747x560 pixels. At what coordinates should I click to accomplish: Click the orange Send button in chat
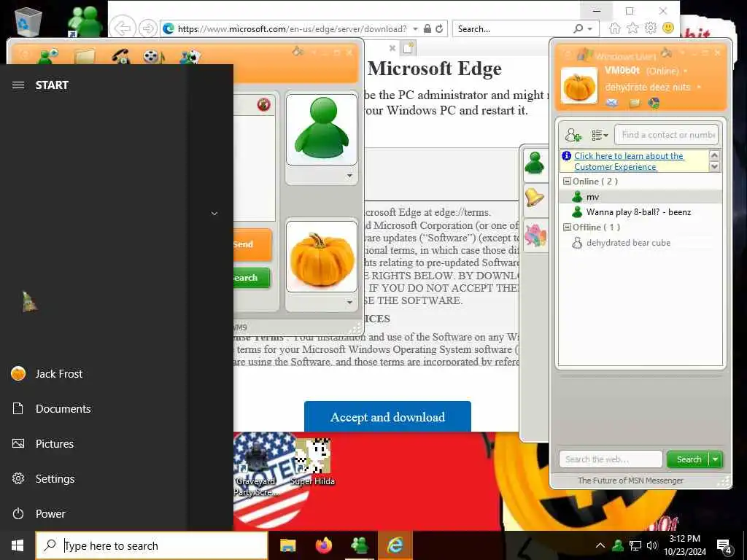click(x=252, y=244)
